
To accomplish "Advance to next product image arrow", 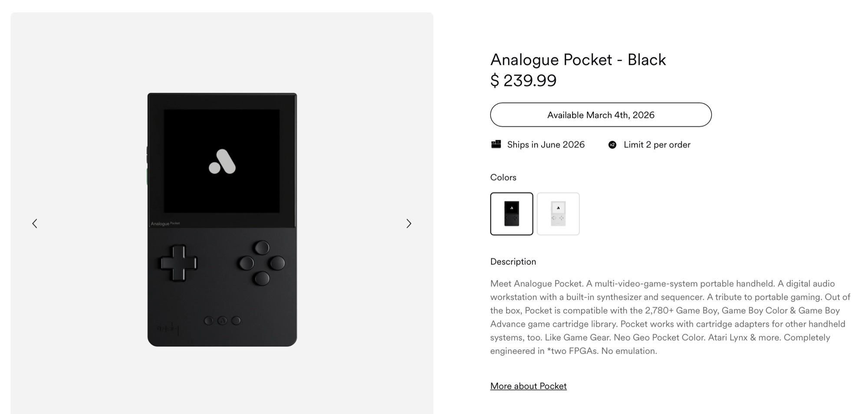I will (x=408, y=223).
